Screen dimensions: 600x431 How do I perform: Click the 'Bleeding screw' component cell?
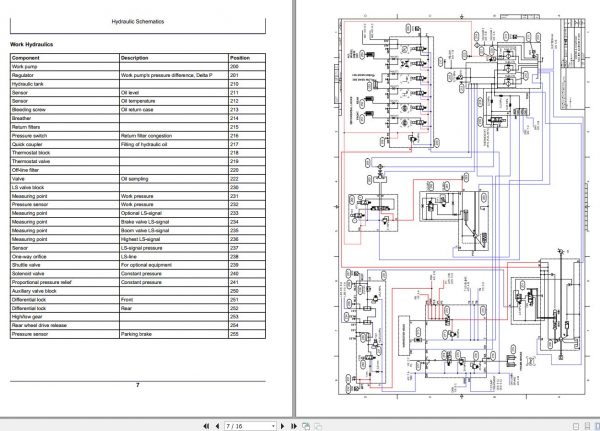point(65,110)
